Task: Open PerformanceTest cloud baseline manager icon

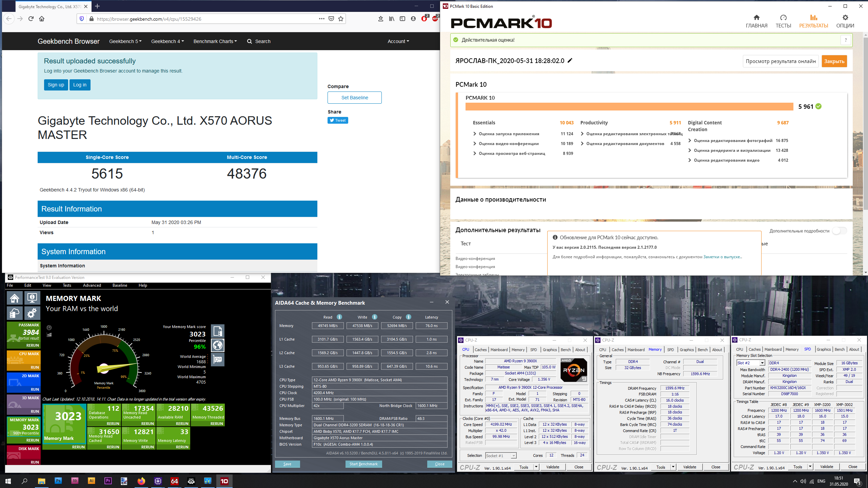Action: pyautogui.click(x=15, y=313)
